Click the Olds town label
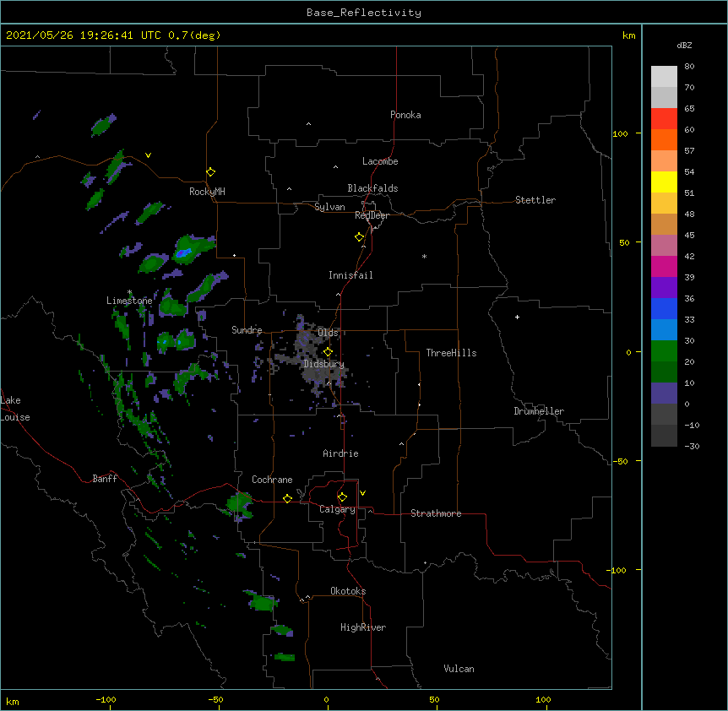The height and width of the screenshot is (711, 728). (x=328, y=333)
